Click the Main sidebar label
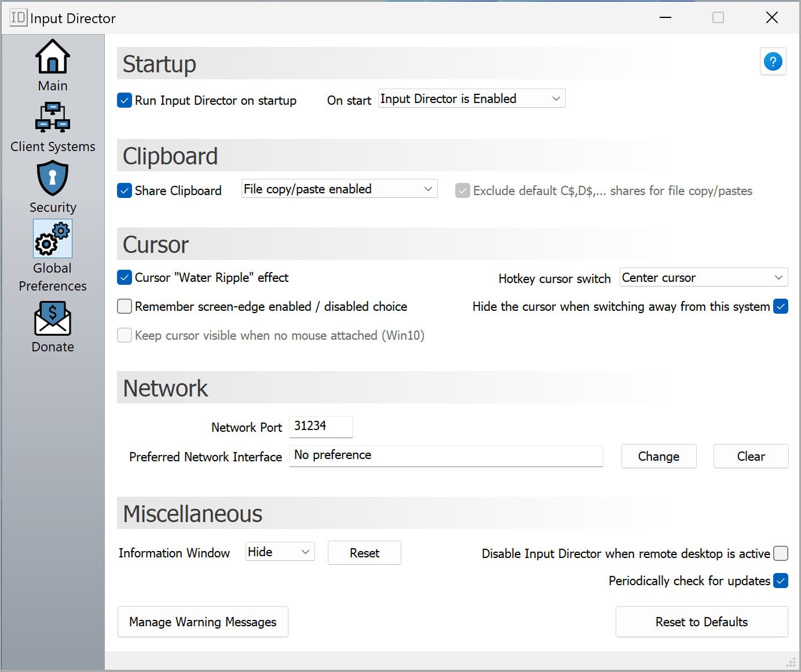This screenshot has width=801, height=672. pyautogui.click(x=53, y=86)
